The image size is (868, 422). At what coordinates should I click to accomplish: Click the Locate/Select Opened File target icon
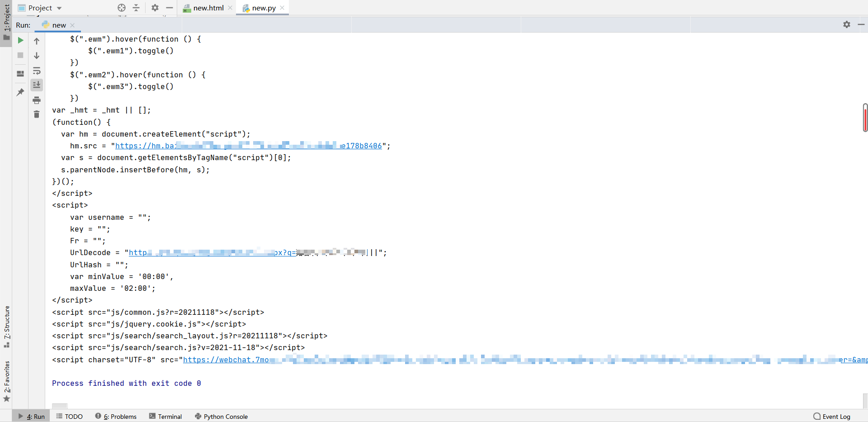122,8
